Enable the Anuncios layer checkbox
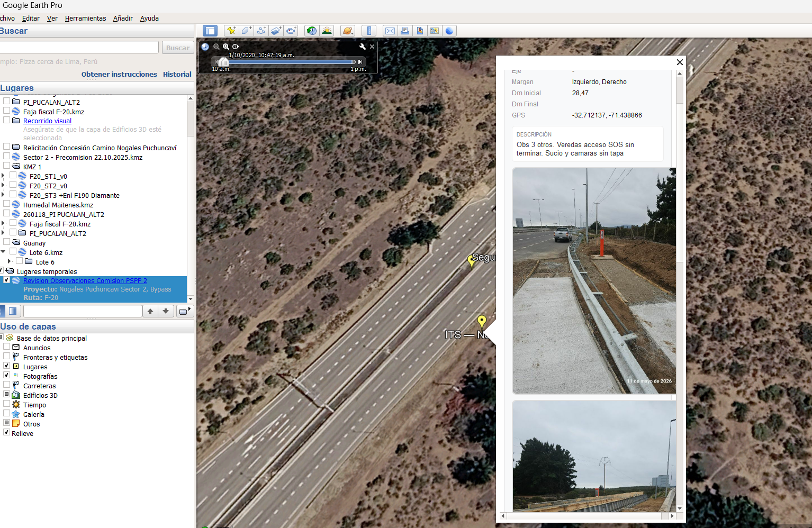 click(7, 347)
